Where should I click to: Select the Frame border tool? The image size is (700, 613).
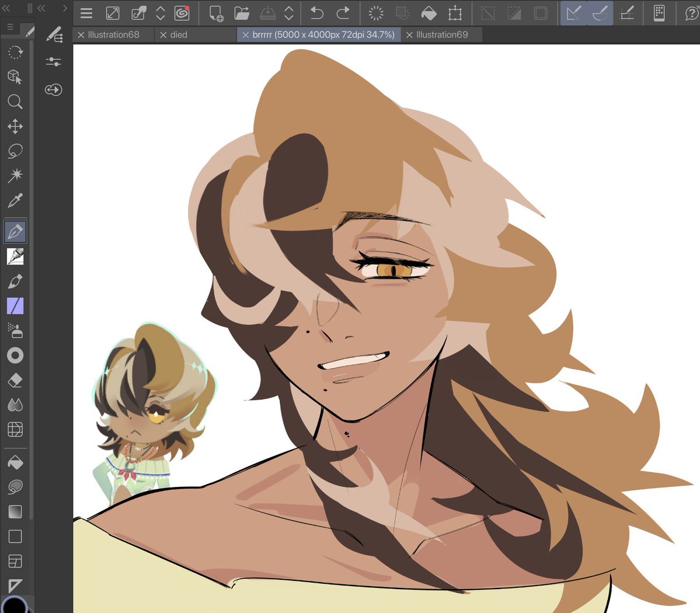15,561
